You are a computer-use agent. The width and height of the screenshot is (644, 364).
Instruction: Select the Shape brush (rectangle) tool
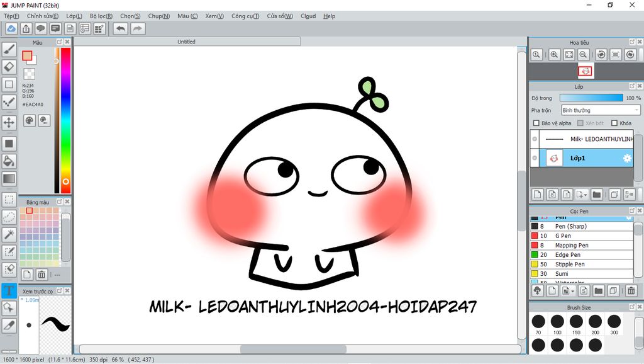[x=9, y=84]
